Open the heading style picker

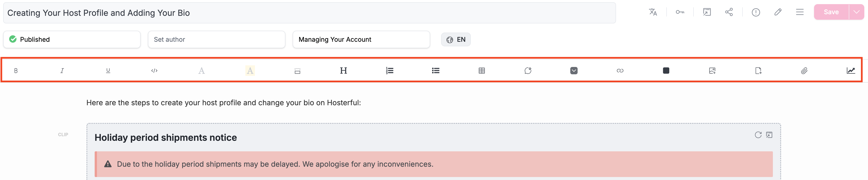click(x=343, y=71)
